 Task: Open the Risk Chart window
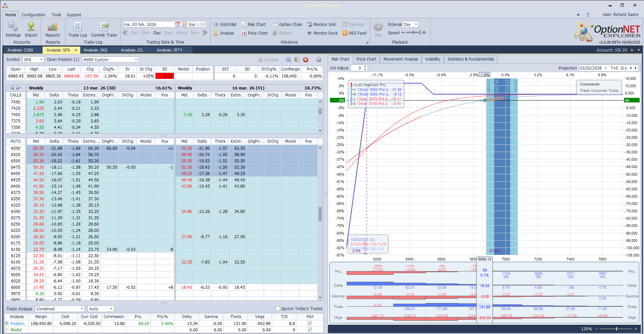point(253,24)
